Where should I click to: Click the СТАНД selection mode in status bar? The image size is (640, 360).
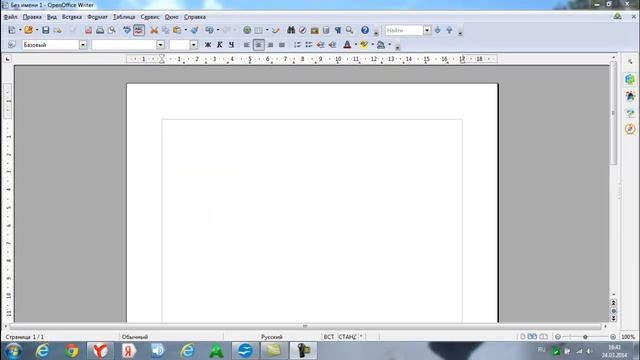click(347, 337)
